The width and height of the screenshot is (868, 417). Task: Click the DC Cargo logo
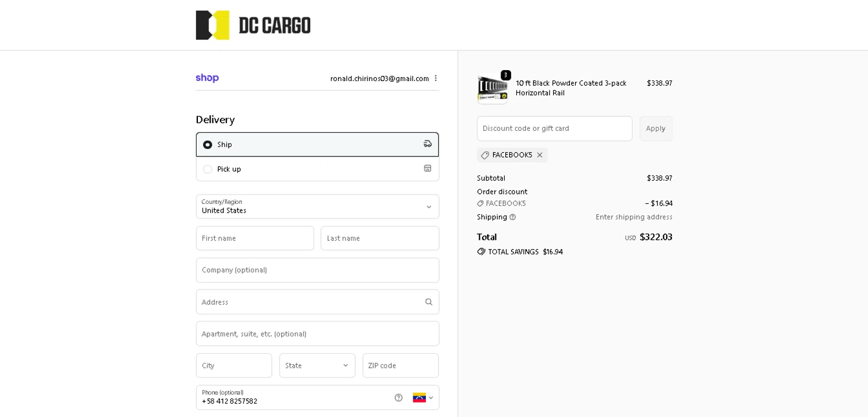coord(253,25)
